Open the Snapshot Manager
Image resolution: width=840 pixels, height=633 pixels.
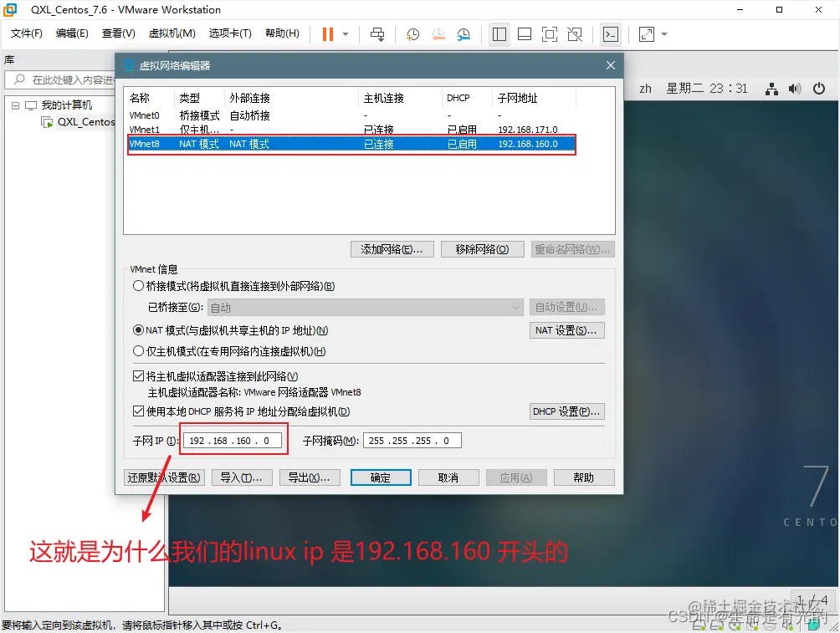click(464, 33)
